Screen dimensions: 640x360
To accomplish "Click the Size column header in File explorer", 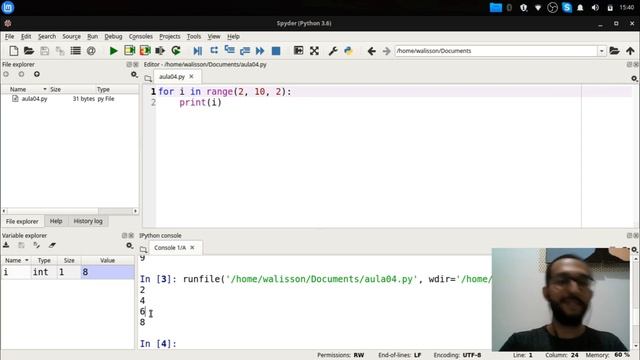I will coord(56,89).
